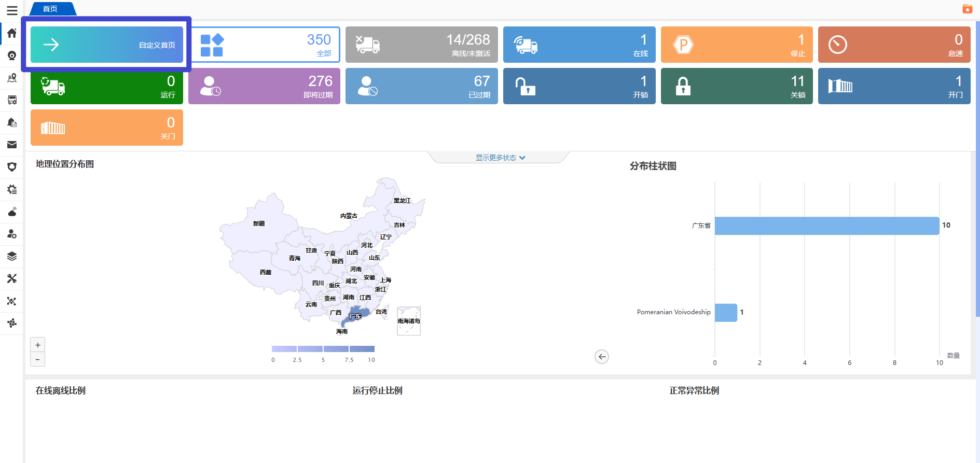Open the home icon in sidebar

[12, 33]
